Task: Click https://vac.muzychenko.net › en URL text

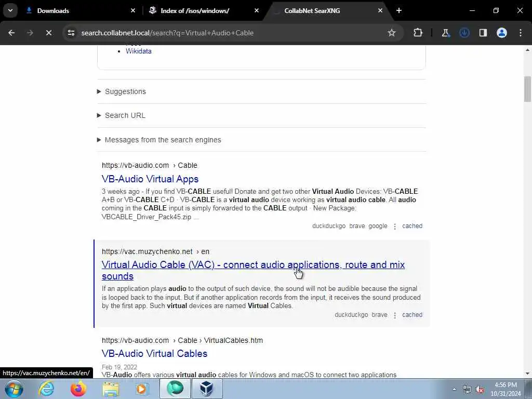Action: click(x=155, y=251)
